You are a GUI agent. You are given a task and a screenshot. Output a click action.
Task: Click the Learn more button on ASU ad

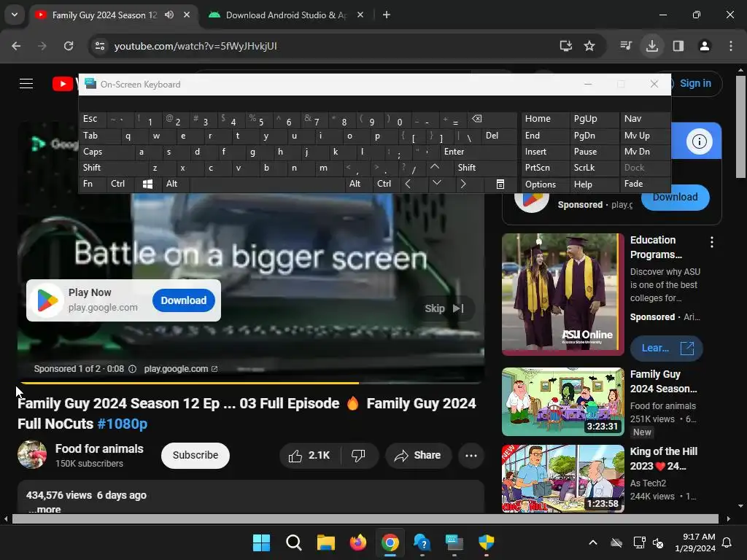(x=666, y=348)
